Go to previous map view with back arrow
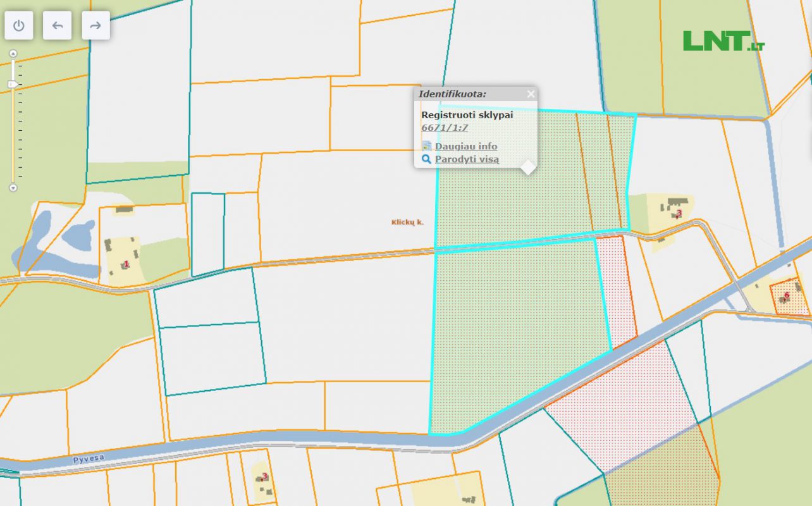 pyautogui.click(x=58, y=26)
